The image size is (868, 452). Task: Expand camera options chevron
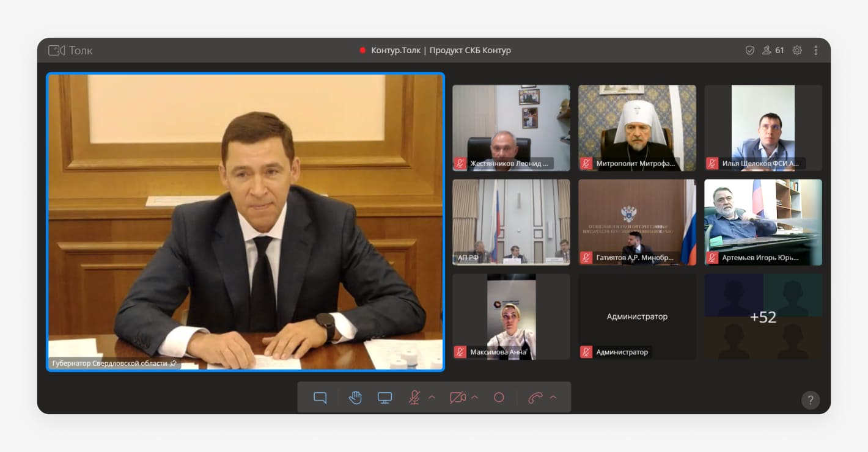(x=475, y=398)
